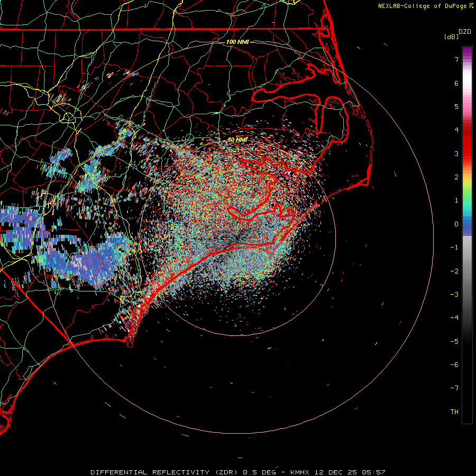Click the 4 dB legend value

[x=456, y=130]
